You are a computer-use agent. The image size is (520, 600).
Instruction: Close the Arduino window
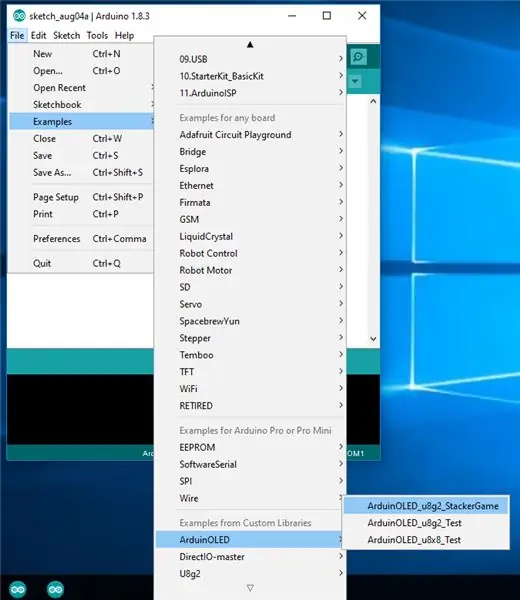[362, 16]
